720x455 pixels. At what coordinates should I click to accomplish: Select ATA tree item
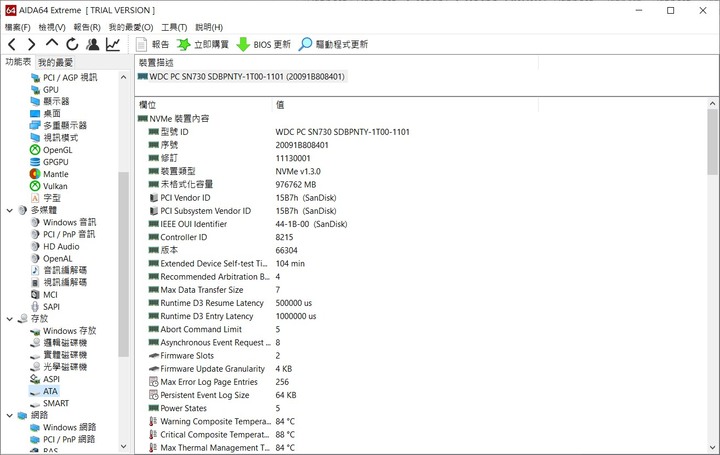point(44,391)
